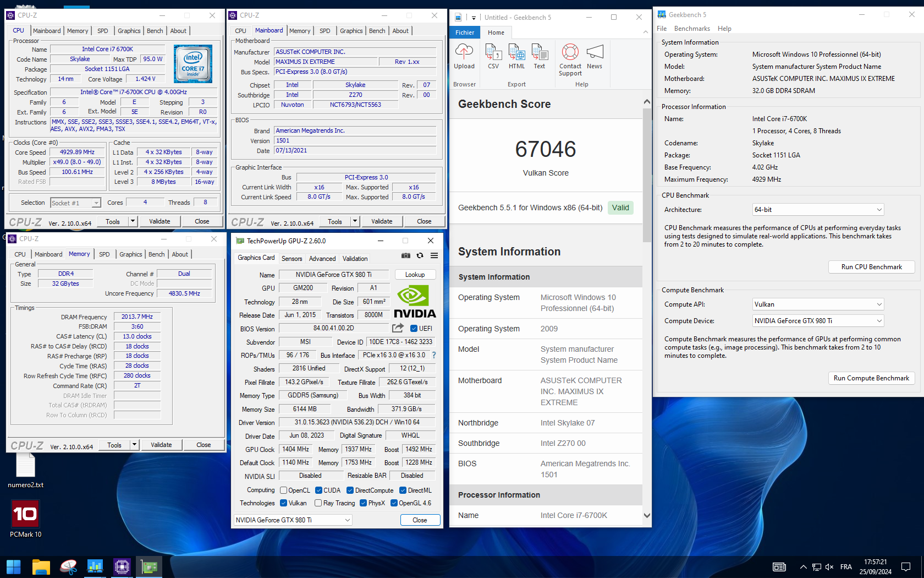The height and width of the screenshot is (578, 924).
Task: Open the Architecture 64-bit dropdown
Action: (x=818, y=210)
